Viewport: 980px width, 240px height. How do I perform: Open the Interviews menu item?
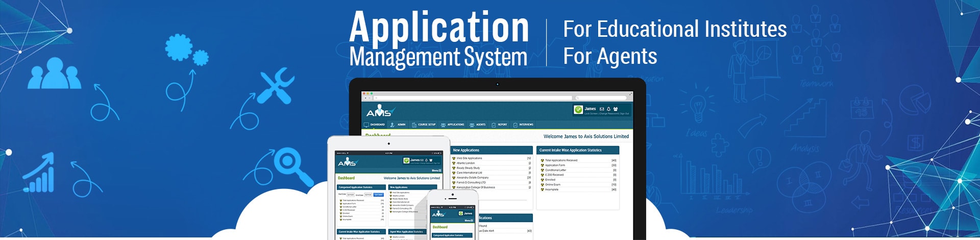(523, 125)
